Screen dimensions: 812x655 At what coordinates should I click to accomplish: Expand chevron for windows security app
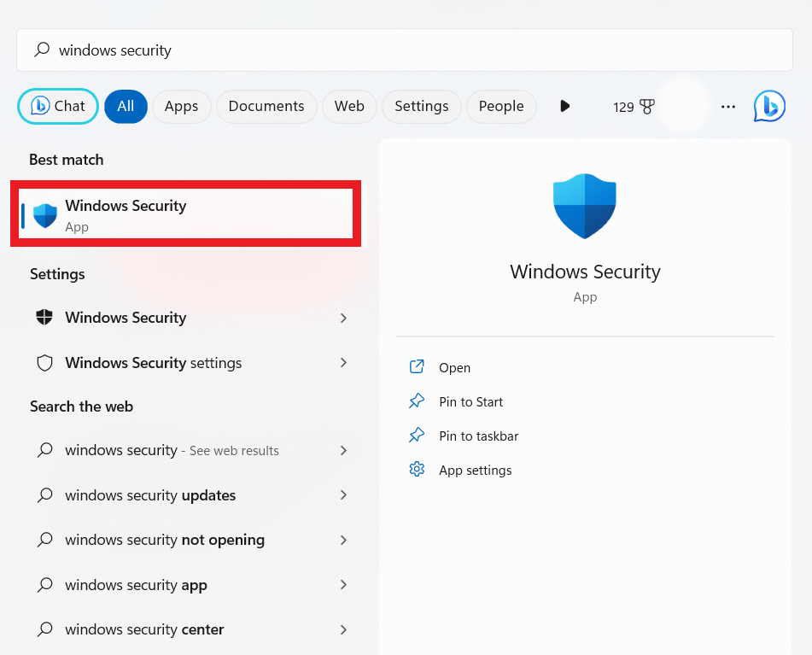tap(343, 585)
